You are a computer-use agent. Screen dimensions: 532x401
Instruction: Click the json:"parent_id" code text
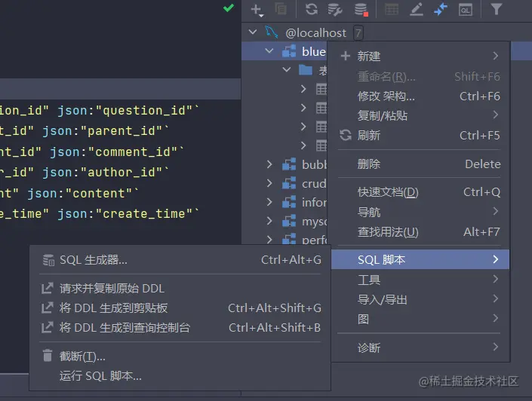coord(105,131)
